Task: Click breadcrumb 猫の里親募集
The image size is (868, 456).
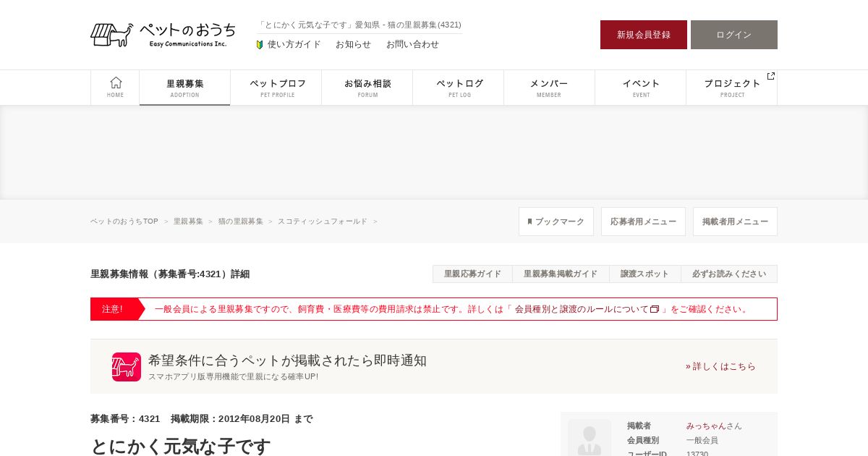Action: [x=241, y=221]
